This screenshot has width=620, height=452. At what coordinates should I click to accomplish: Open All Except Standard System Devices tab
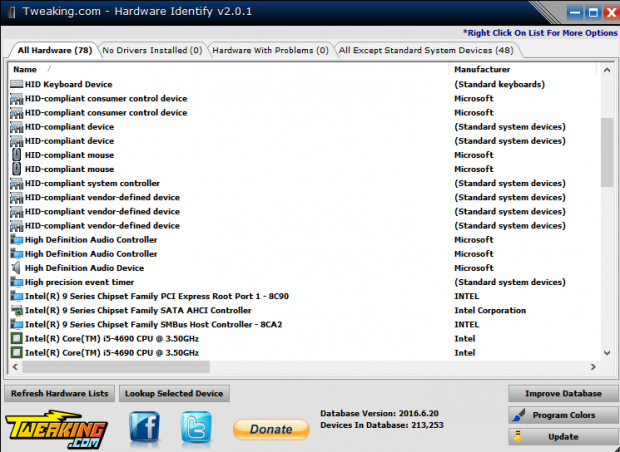click(x=426, y=50)
